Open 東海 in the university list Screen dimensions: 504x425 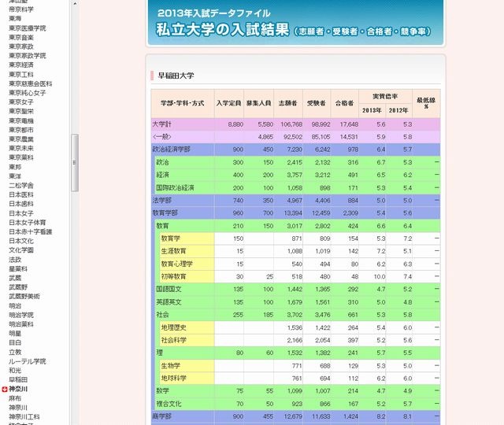coord(15,19)
